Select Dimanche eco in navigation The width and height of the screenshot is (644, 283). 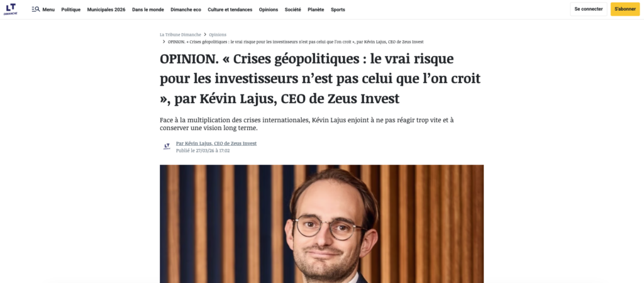(x=186, y=9)
